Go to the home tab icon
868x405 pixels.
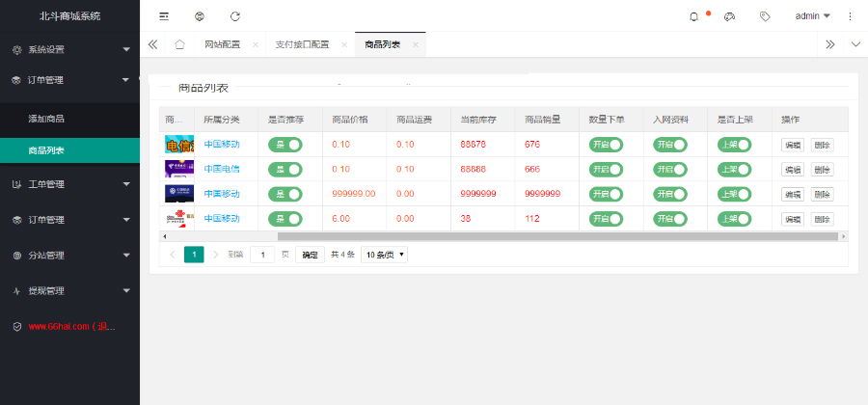tap(179, 44)
